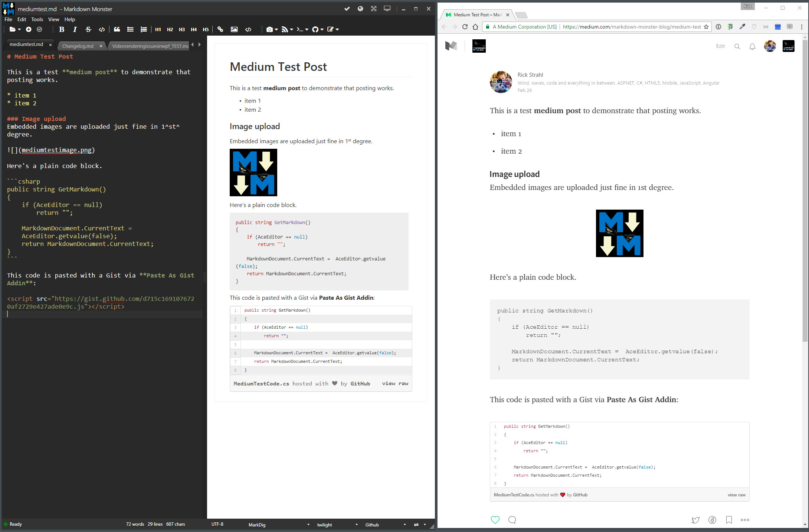Open the File menu
Image resolution: width=809 pixels, height=532 pixels.
(8, 19)
